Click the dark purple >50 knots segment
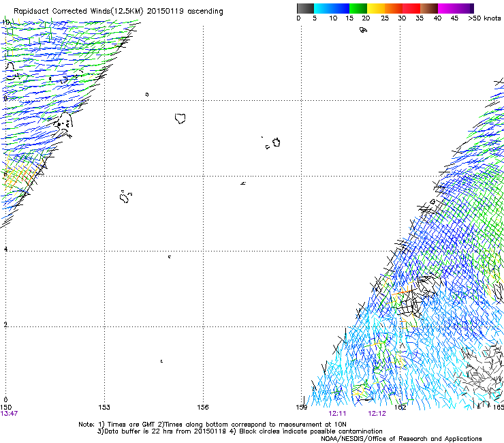Image resolution: width=504 pixels, height=443 pixels. click(472, 8)
